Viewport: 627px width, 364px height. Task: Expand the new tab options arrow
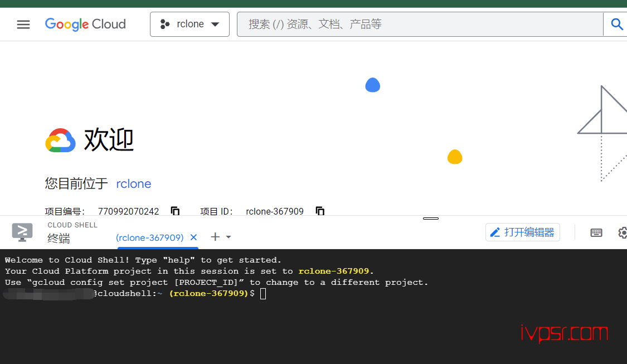tap(229, 237)
